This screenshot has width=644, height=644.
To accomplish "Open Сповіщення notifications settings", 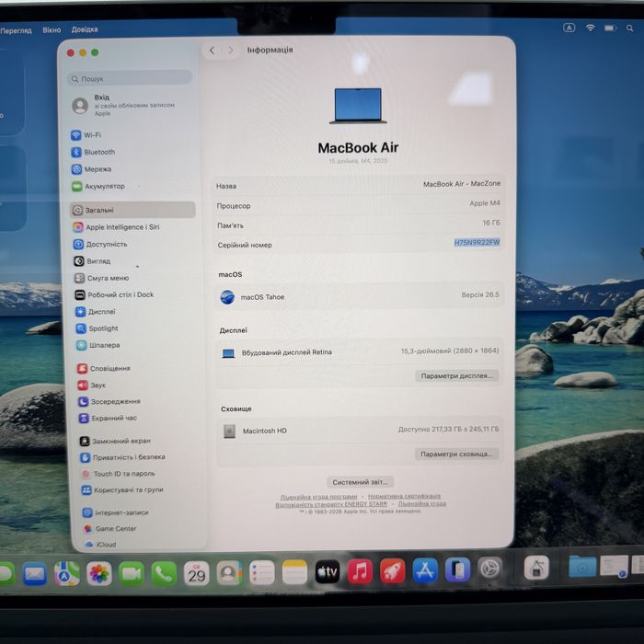I will 104,368.
